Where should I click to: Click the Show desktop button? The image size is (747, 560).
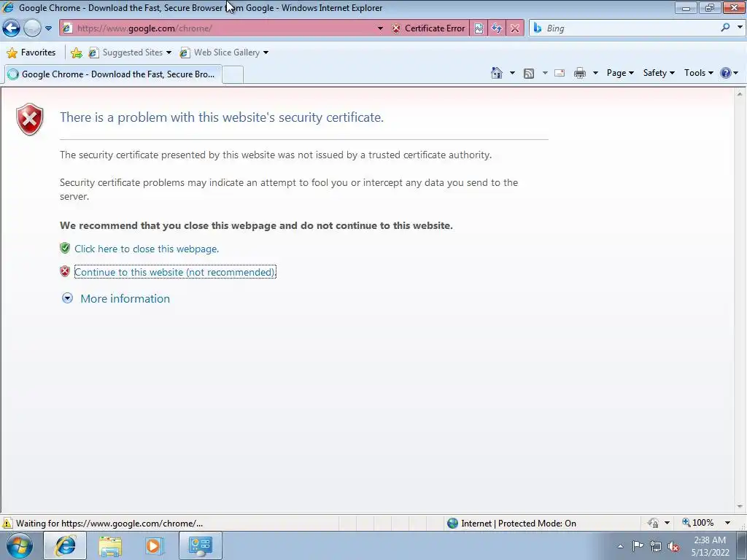742,545
